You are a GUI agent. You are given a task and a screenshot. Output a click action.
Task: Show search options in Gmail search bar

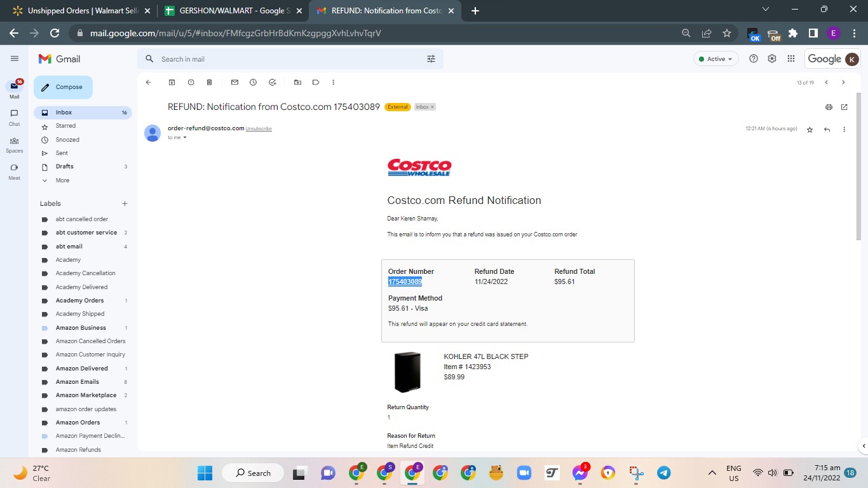click(431, 59)
